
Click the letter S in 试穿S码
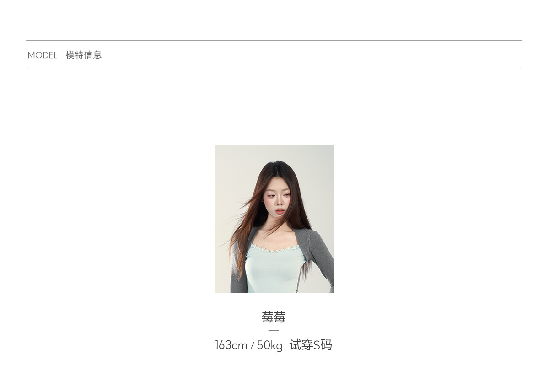point(317,345)
